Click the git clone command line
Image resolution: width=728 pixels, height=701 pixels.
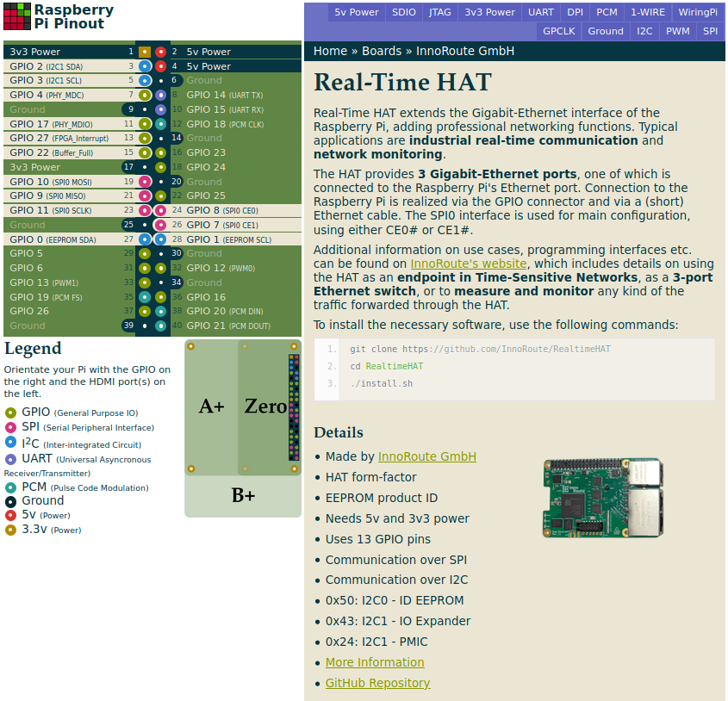point(480,349)
